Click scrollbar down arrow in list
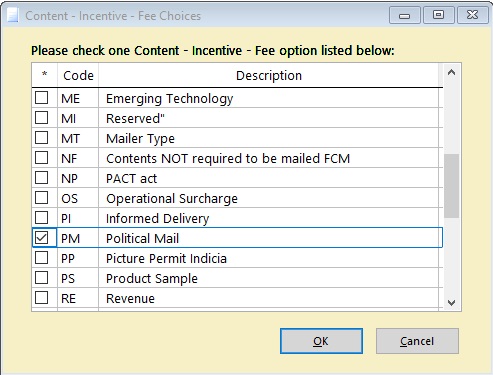The height and width of the screenshot is (375, 493). tap(451, 303)
